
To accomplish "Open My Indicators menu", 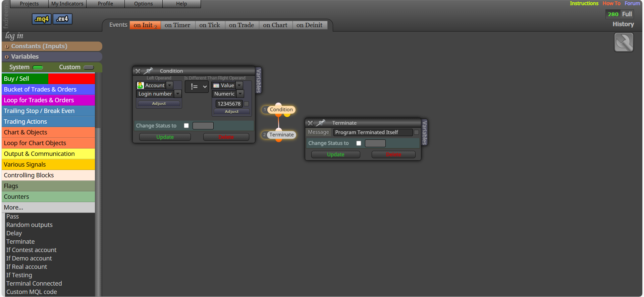I will [67, 4].
